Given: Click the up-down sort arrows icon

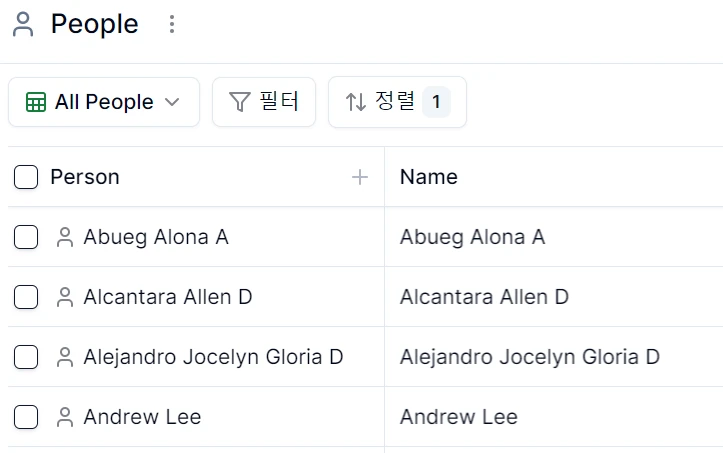Looking at the screenshot, I should 356,102.
